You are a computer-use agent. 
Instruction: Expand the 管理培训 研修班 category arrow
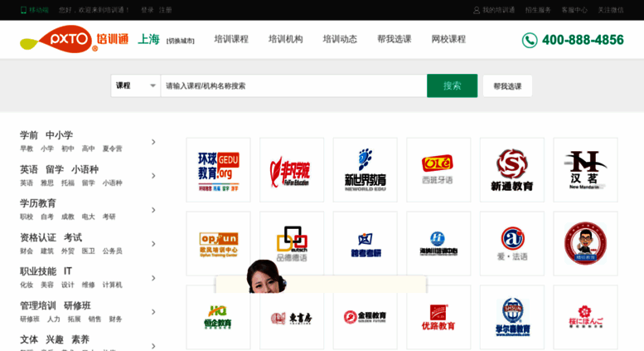[x=153, y=312]
